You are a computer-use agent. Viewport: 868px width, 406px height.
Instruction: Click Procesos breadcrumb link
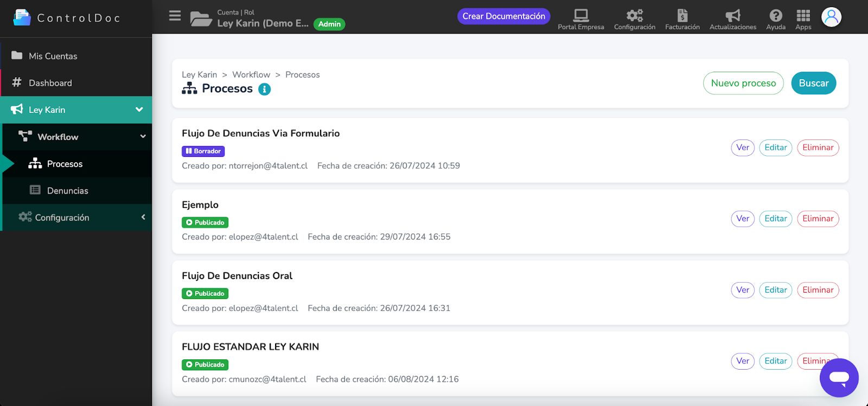[303, 74]
